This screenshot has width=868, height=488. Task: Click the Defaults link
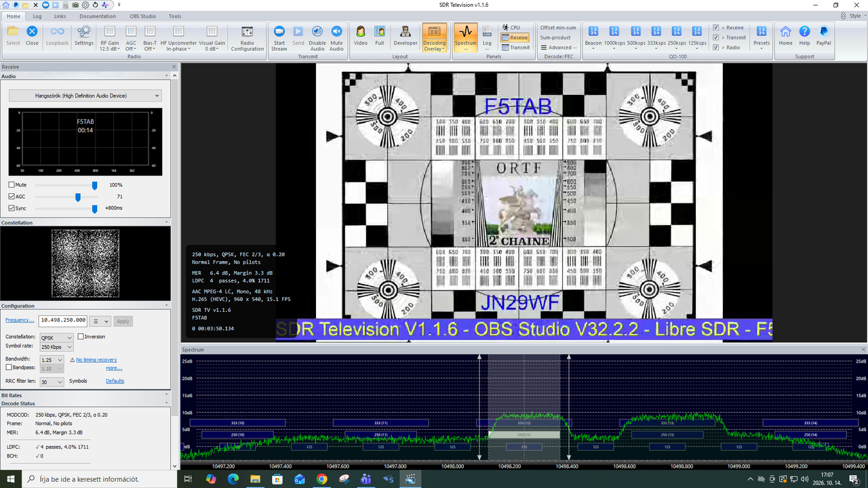pyautogui.click(x=115, y=381)
